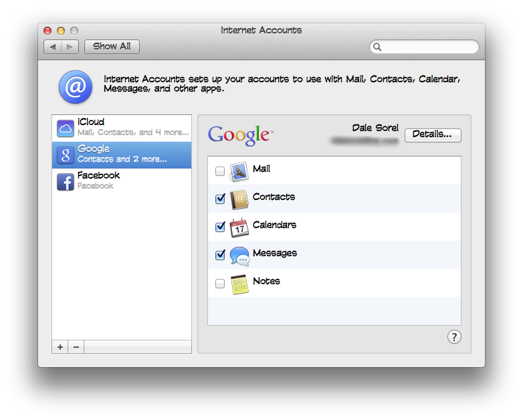Click the Contacts address book icon

[x=239, y=199]
